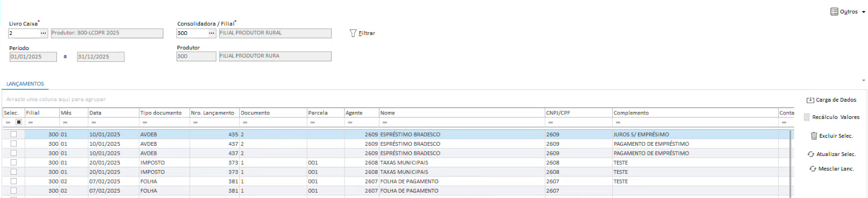Click filter operator icon under Nome column

coord(385,123)
